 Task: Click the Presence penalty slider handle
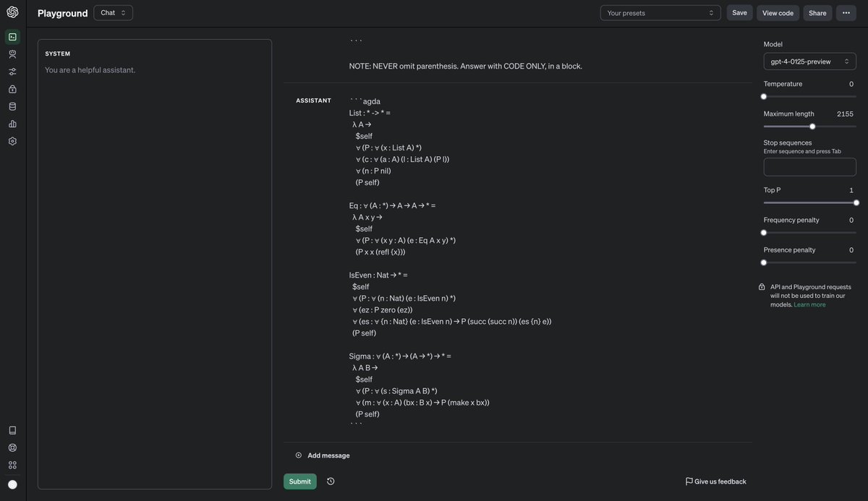764,262
